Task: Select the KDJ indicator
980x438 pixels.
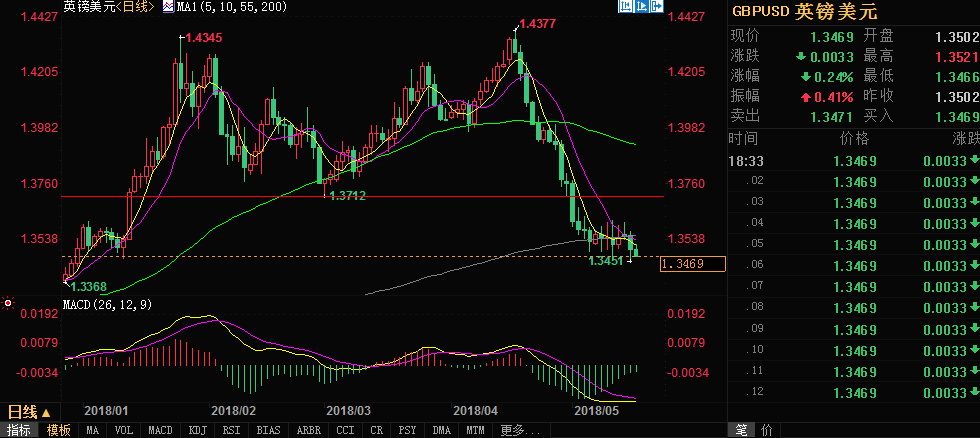Action: pos(197,430)
